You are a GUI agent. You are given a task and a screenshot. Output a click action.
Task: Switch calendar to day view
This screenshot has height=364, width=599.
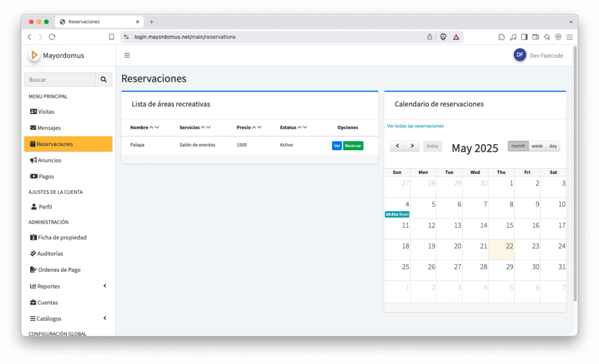553,146
